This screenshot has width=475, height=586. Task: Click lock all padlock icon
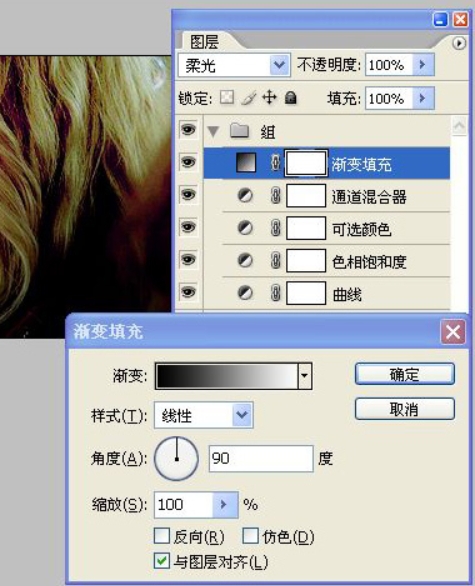tap(290, 98)
